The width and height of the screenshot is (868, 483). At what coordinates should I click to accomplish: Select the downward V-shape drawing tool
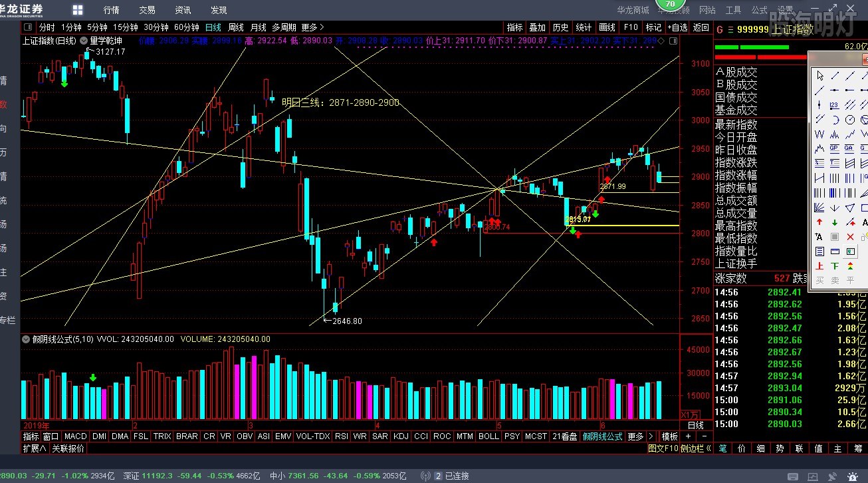click(x=835, y=208)
